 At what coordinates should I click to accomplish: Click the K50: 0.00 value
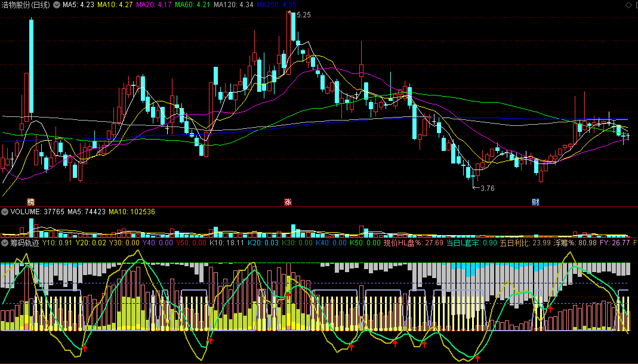[x=365, y=243]
